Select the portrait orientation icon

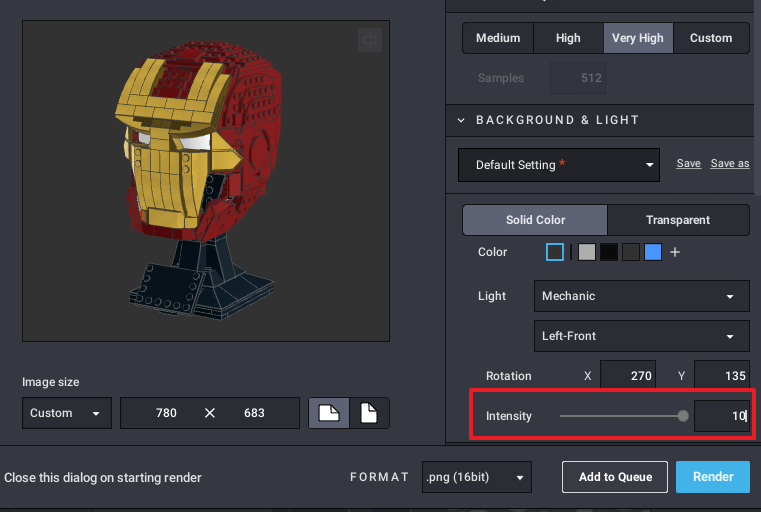coord(369,413)
